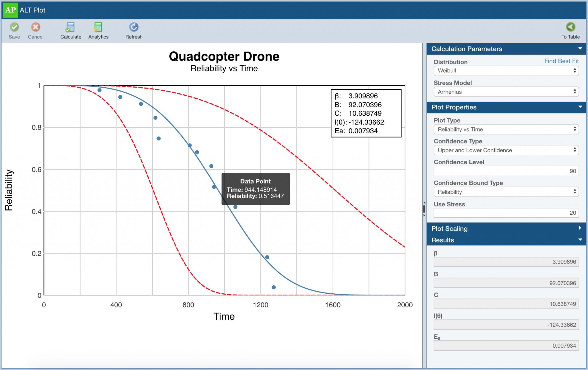The height and width of the screenshot is (370, 588).
Task: Open the Confidence Type dropdown
Action: point(506,150)
